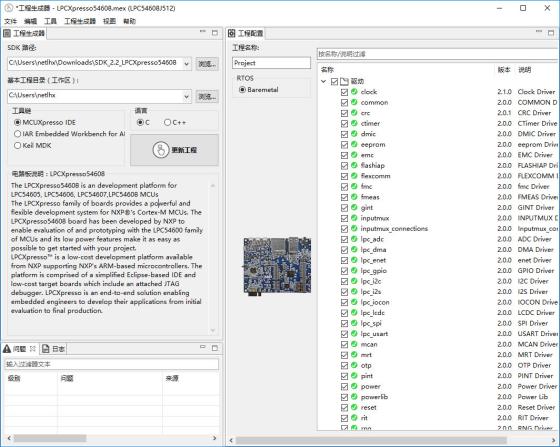Browse for SDK path button
The width and height of the screenshot is (560, 447).
pyautogui.click(x=207, y=64)
